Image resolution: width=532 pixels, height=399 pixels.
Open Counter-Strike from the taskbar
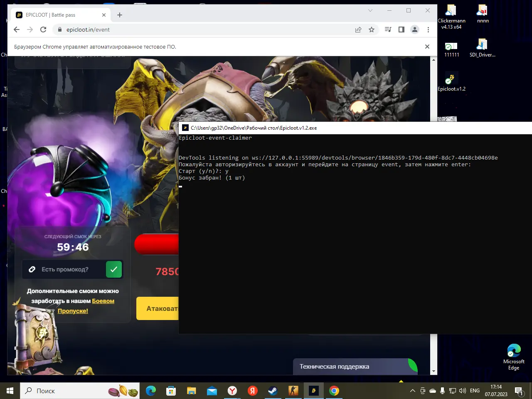[x=293, y=391]
